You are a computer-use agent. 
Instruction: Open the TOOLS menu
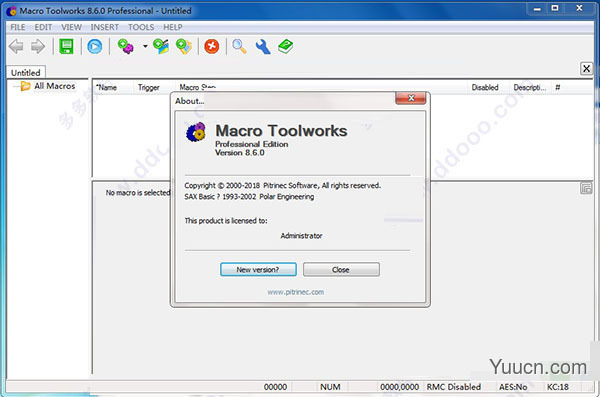[x=141, y=27]
